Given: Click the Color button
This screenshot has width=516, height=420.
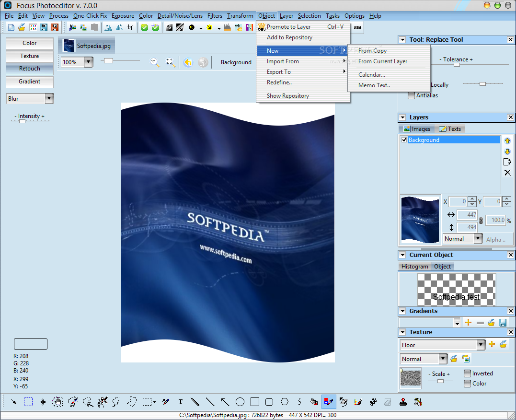Looking at the screenshot, I should point(30,43).
